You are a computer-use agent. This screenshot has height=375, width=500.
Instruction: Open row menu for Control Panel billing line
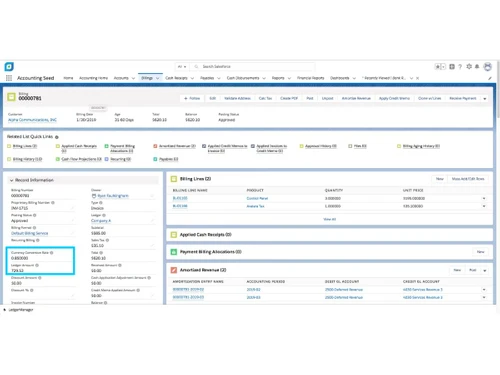(x=484, y=198)
